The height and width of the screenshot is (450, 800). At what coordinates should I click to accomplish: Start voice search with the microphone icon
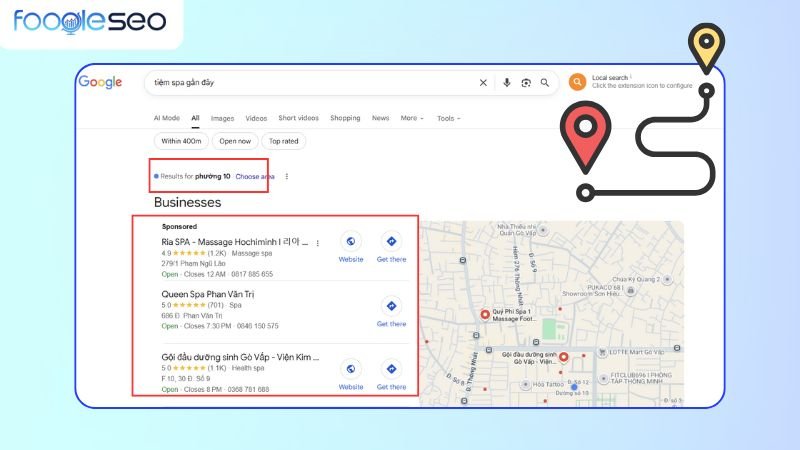tap(507, 83)
